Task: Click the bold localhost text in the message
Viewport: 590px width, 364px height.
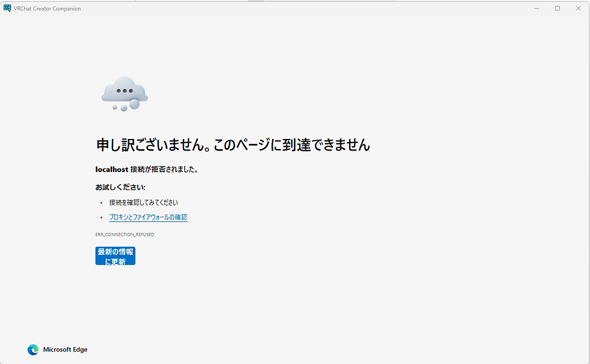Action: click(107, 169)
